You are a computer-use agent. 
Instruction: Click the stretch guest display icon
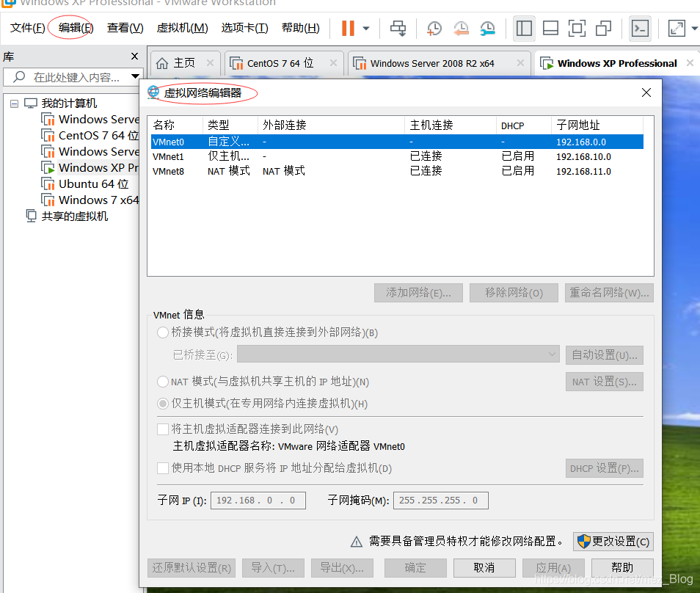click(x=677, y=29)
